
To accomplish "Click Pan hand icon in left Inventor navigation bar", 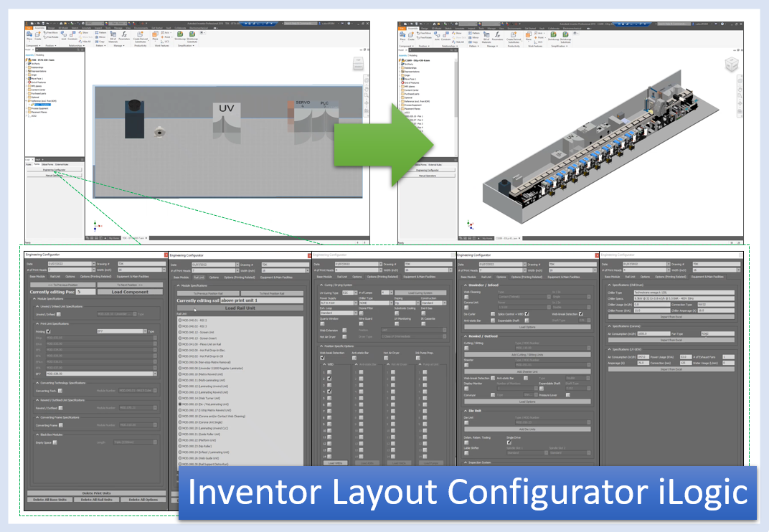I will [x=367, y=89].
